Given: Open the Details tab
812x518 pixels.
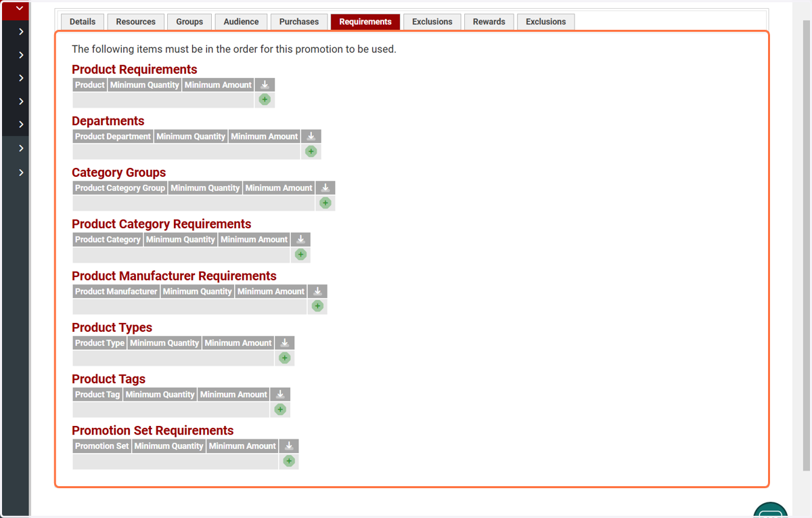Looking at the screenshot, I should 83,22.
